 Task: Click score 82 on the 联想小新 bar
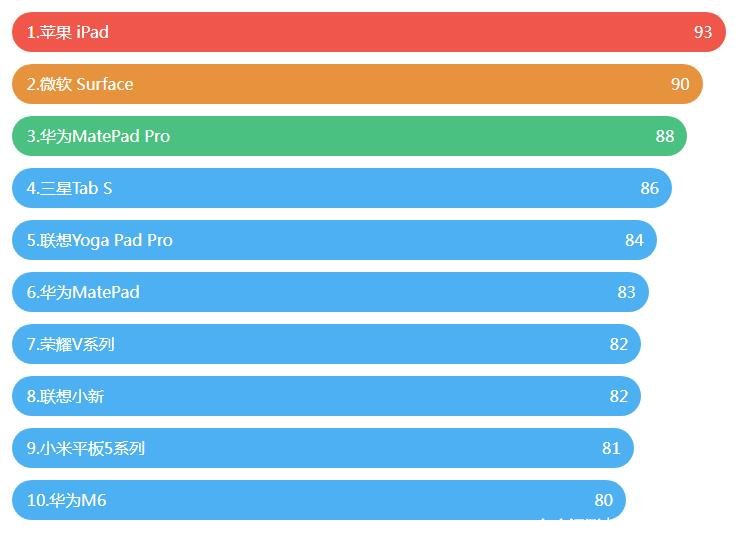click(x=619, y=396)
